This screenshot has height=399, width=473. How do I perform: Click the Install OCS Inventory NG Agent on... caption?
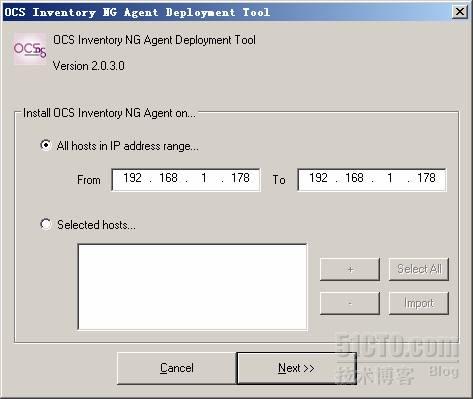click(x=109, y=113)
